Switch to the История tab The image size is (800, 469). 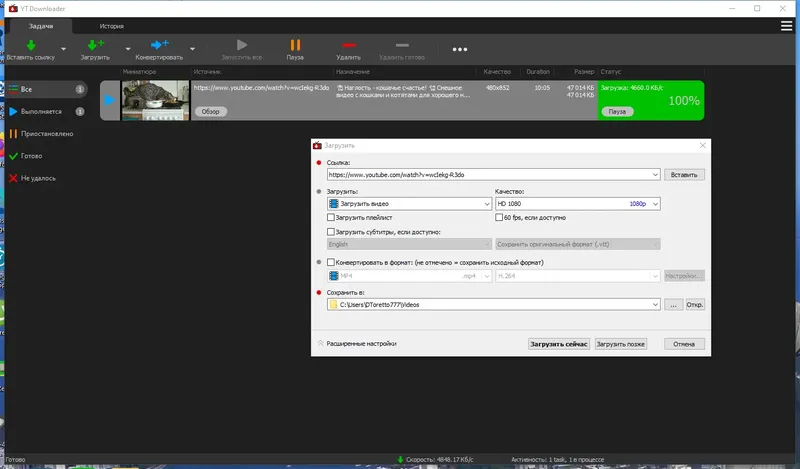[112, 26]
